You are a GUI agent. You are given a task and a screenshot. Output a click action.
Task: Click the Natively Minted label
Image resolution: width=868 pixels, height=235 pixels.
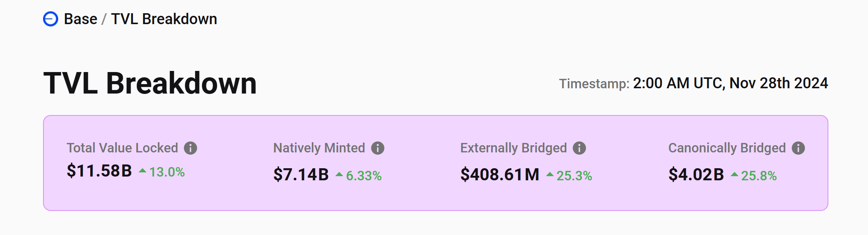[319, 148]
